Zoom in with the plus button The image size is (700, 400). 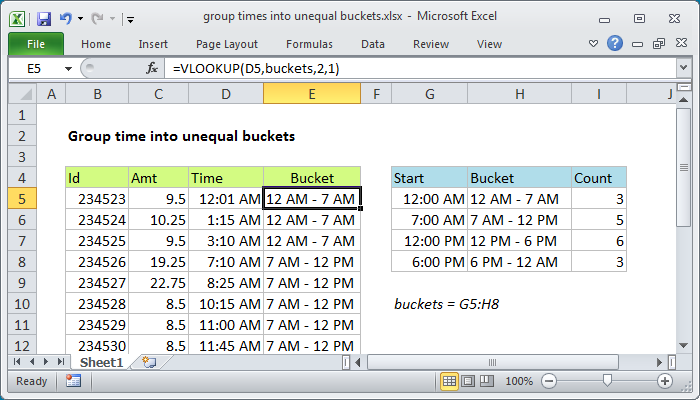coord(665,381)
